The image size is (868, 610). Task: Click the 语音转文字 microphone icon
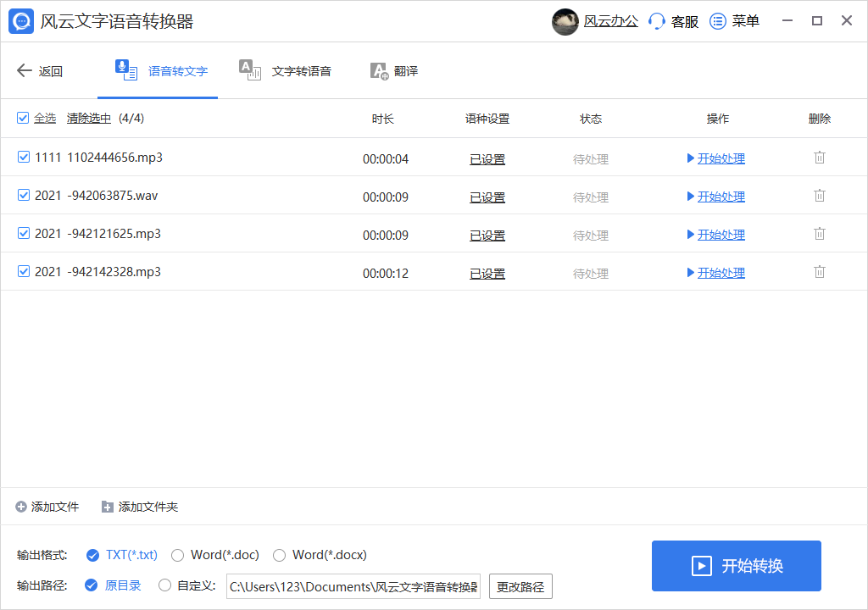tap(126, 70)
